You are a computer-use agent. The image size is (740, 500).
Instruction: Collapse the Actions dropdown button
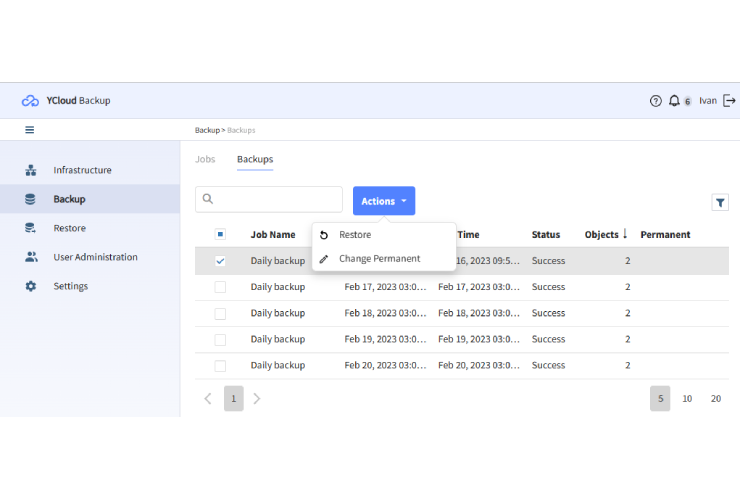pyautogui.click(x=384, y=201)
